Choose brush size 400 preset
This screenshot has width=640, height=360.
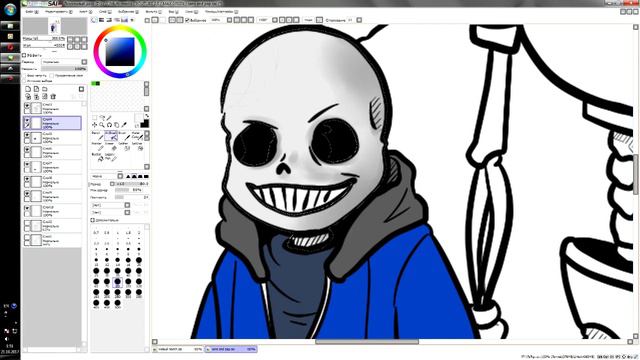click(96, 303)
